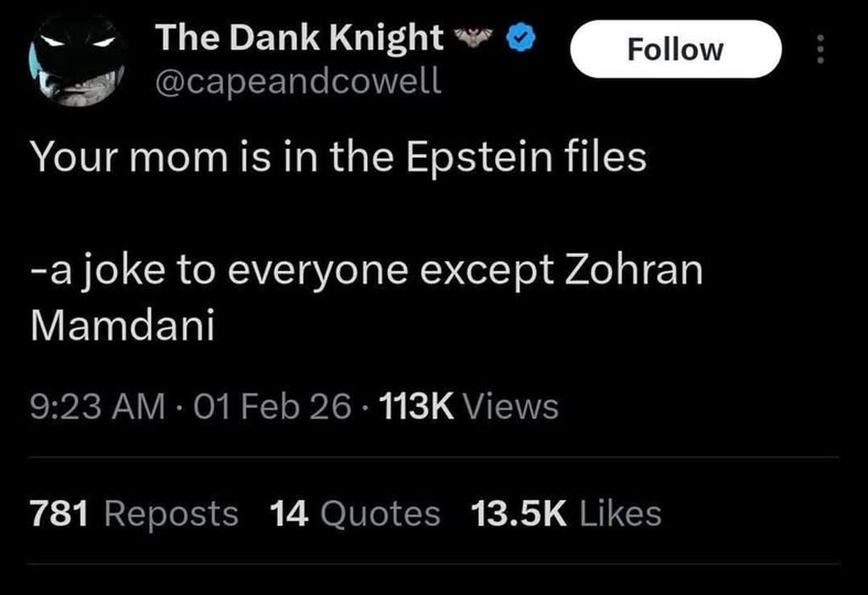Click the word files in the tweet

(604, 157)
